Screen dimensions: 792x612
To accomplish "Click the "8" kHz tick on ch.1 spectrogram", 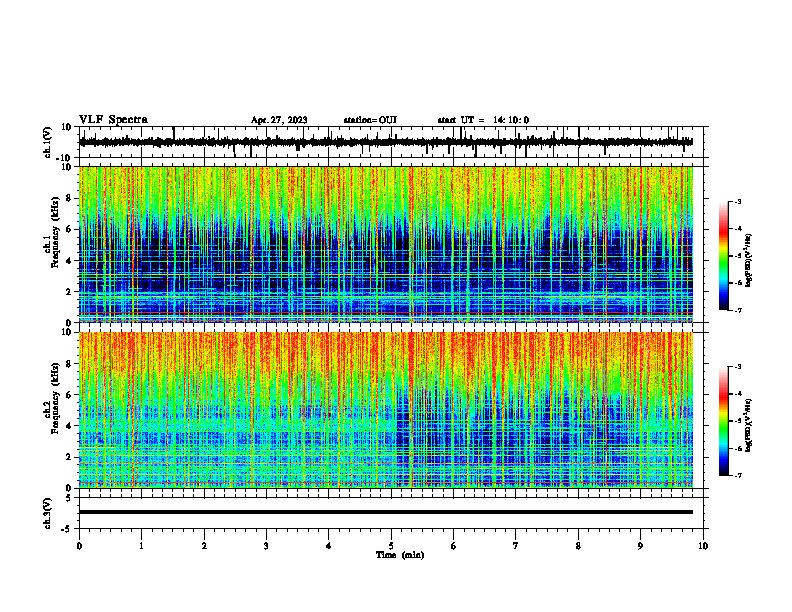I will click(x=69, y=198).
